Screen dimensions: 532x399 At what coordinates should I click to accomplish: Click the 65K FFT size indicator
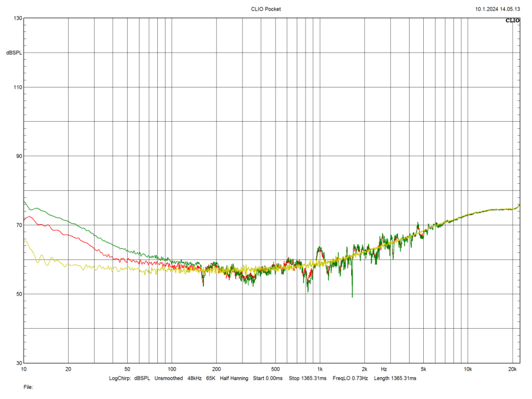click(211, 377)
